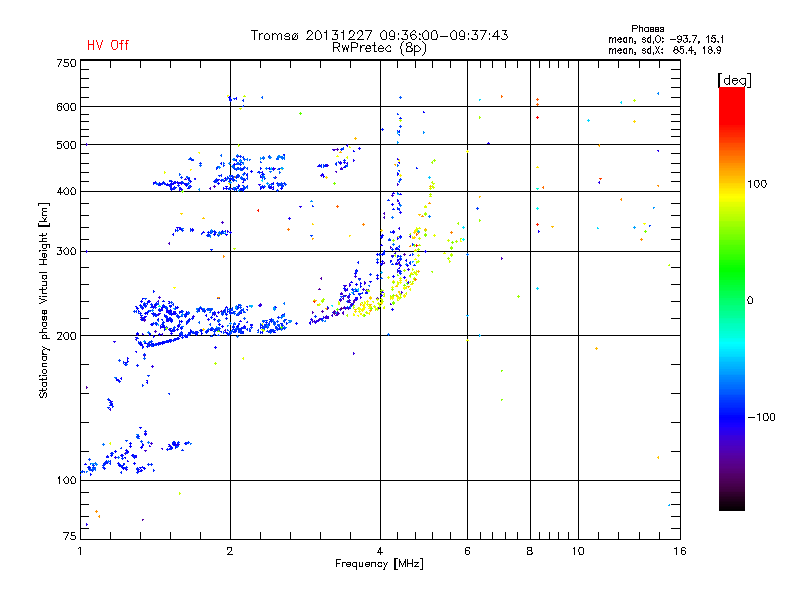Click the colorbar tick label '0'
This screenshot has height=600, width=800.
point(750,300)
